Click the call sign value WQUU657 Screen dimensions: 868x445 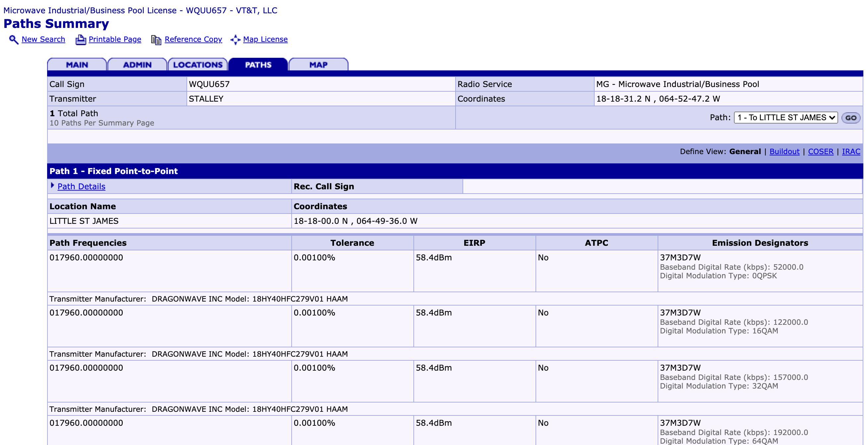[x=209, y=84]
